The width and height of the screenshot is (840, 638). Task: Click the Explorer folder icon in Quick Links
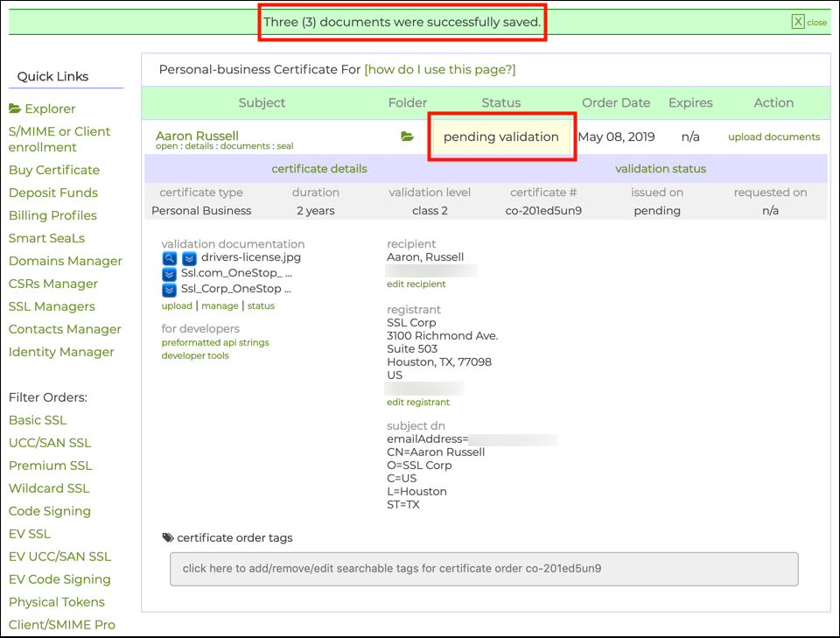pos(15,109)
